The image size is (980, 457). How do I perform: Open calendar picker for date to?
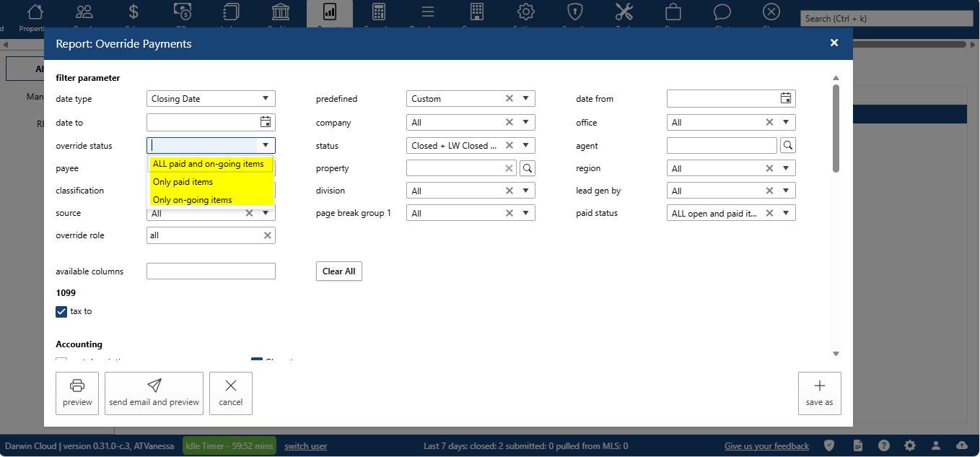tap(266, 122)
